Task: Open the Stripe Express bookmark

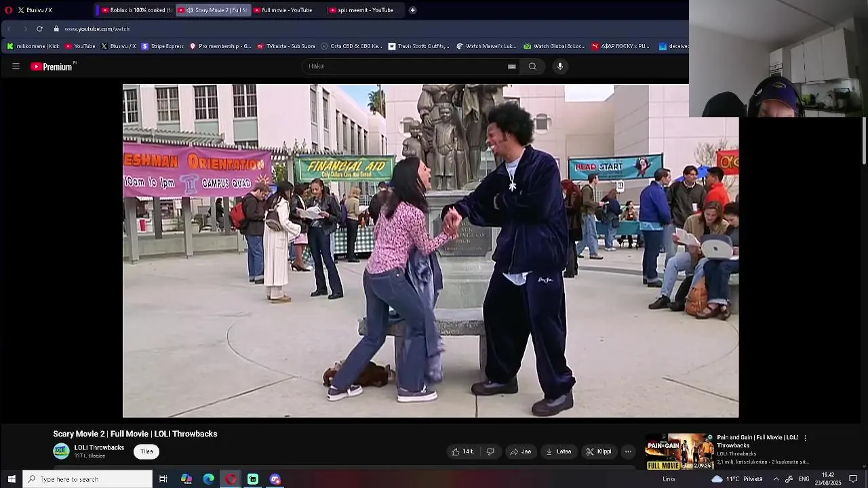Action: coord(162,46)
